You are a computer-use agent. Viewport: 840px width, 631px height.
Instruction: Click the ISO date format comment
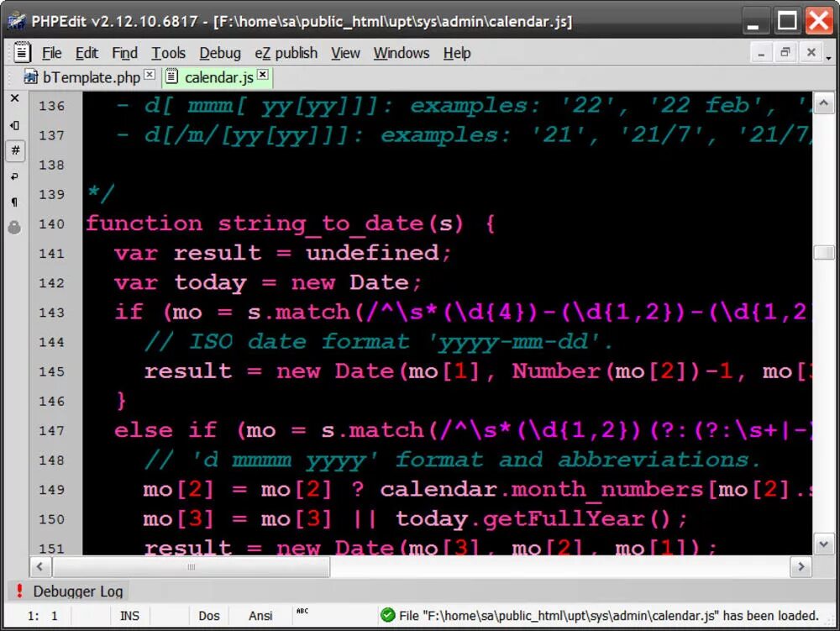coord(378,342)
